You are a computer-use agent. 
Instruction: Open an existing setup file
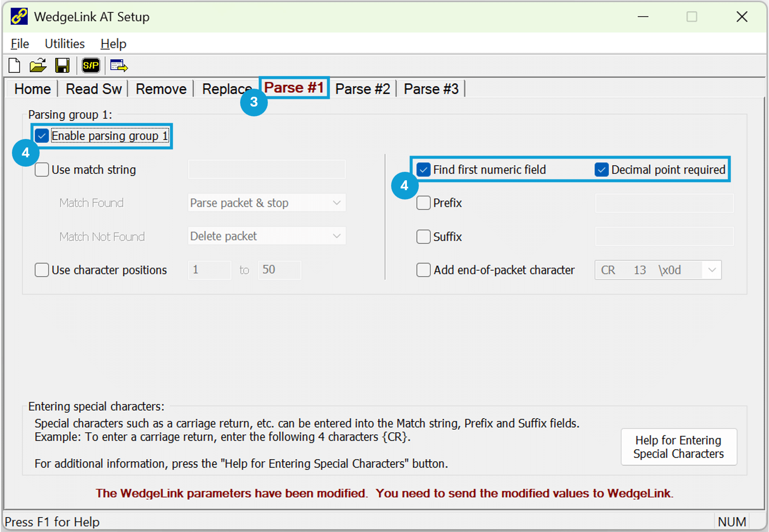tap(38, 65)
